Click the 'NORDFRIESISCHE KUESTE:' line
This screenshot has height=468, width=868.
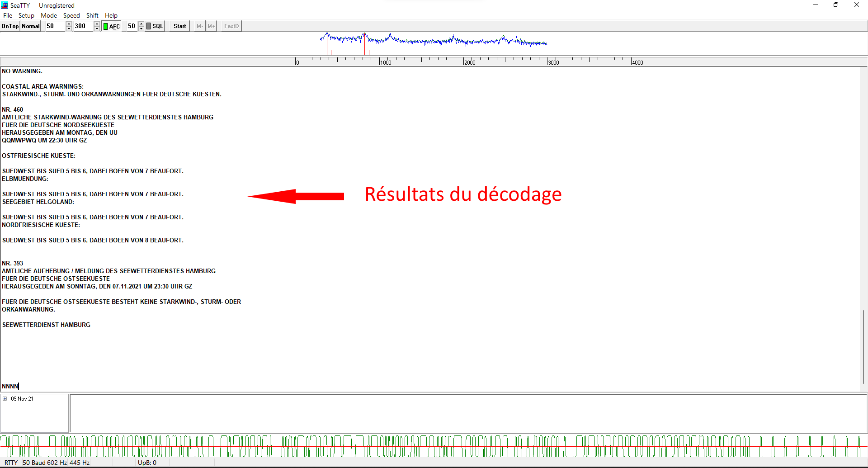(x=41, y=225)
